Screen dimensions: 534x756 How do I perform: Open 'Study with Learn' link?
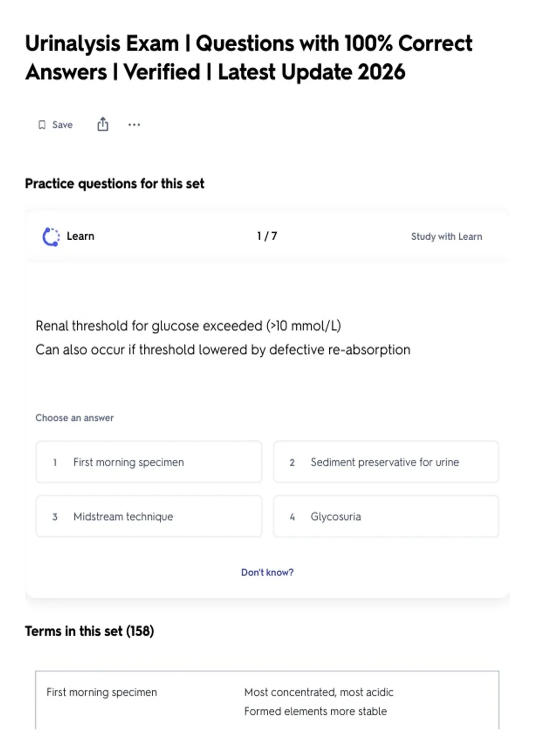click(446, 237)
